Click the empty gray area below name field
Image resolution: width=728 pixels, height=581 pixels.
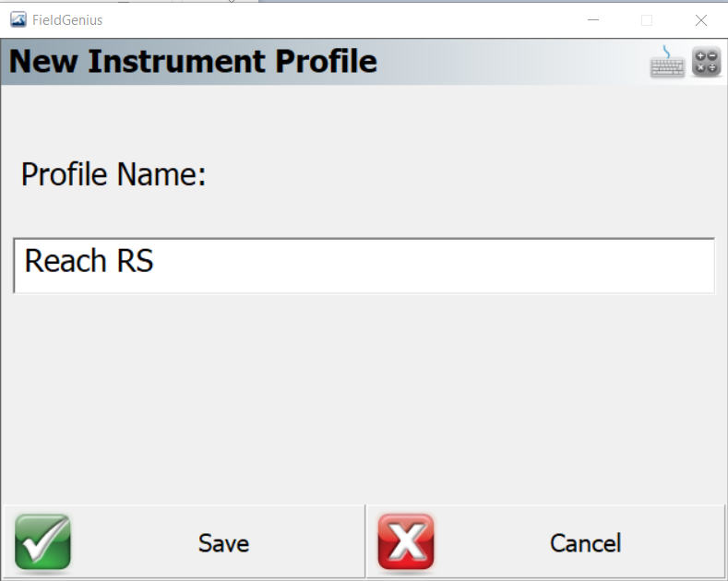coord(364,399)
